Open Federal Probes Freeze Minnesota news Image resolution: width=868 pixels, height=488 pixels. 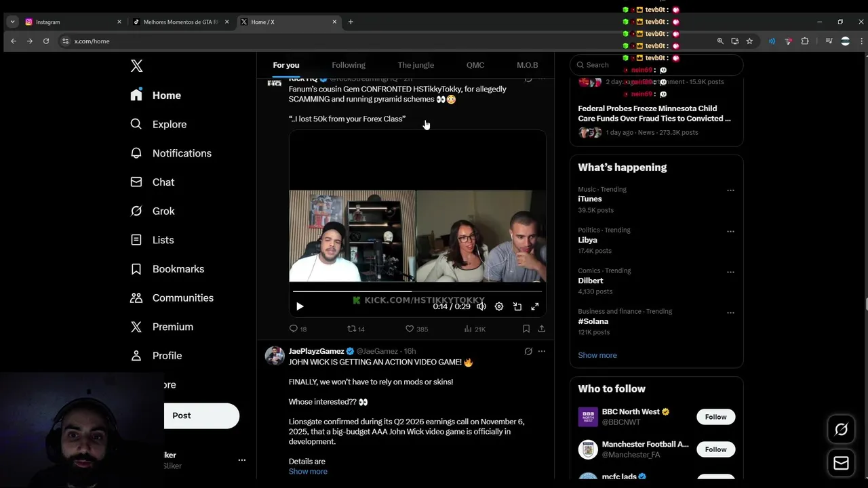tap(654, 113)
